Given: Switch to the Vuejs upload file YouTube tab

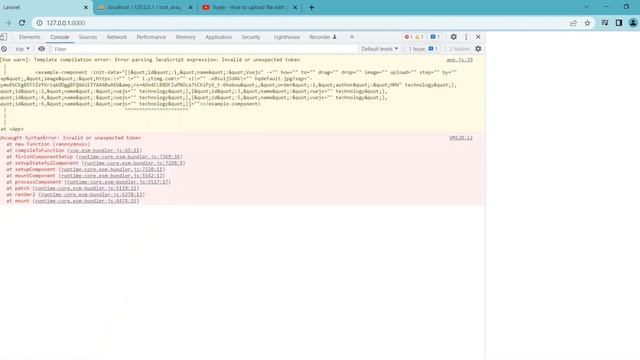Looking at the screenshot, I should tap(250, 7).
